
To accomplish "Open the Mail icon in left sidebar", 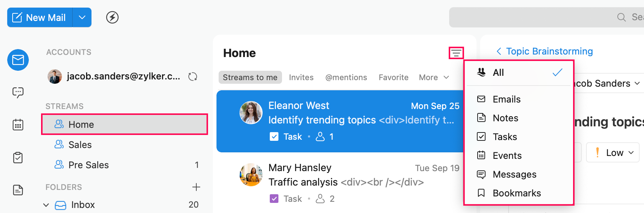I will click(x=18, y=60).
